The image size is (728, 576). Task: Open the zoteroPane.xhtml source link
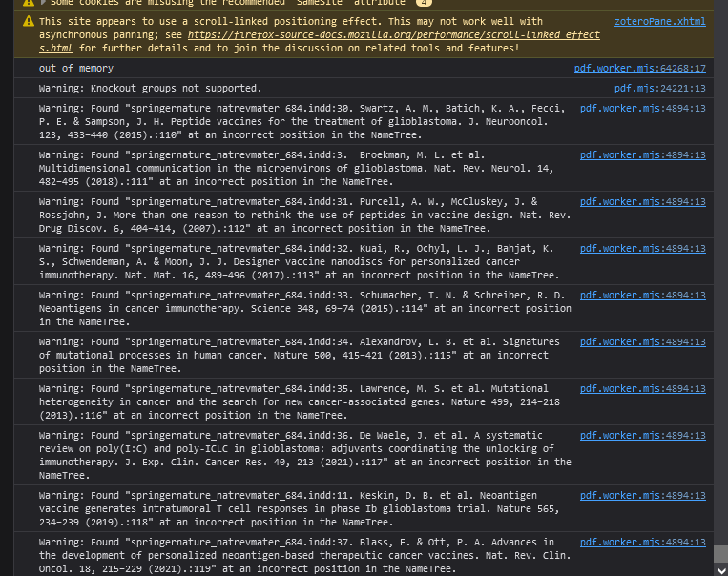(659, 21)
